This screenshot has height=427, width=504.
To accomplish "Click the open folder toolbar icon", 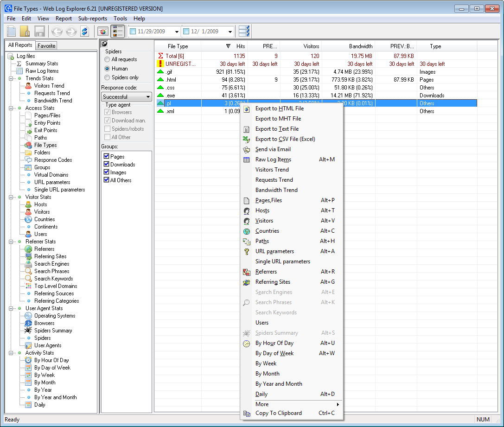I will point(25,32).
